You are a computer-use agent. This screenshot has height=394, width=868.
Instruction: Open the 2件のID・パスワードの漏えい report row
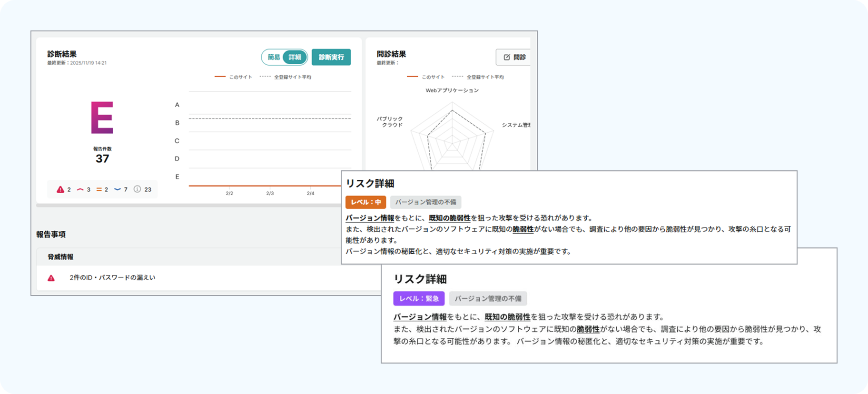pyautogui.click(x=208, y=278)
